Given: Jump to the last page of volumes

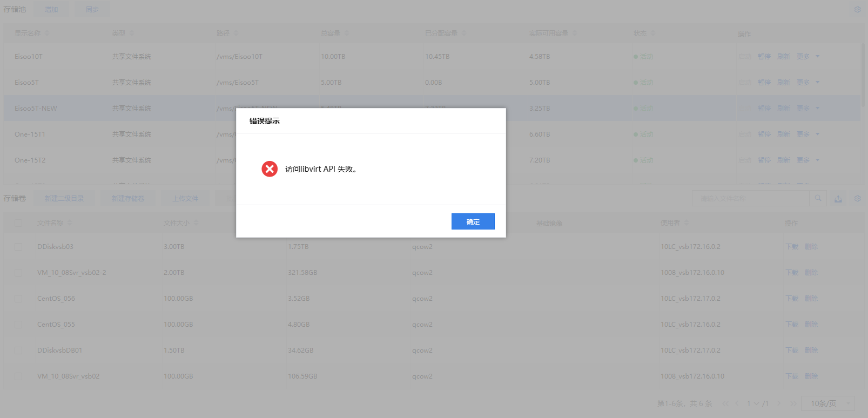Looking at the screenshot, I should click(793, 403).
